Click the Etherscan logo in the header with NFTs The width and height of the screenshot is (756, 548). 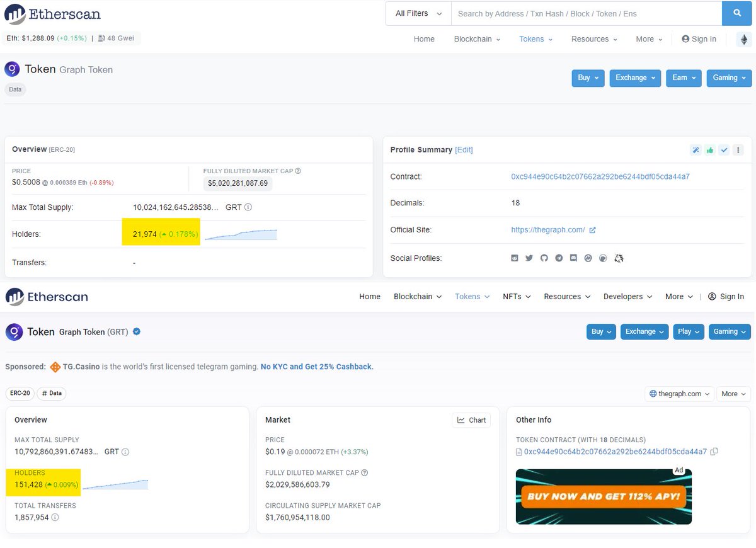pyautogui.click(x=47, y=296)
